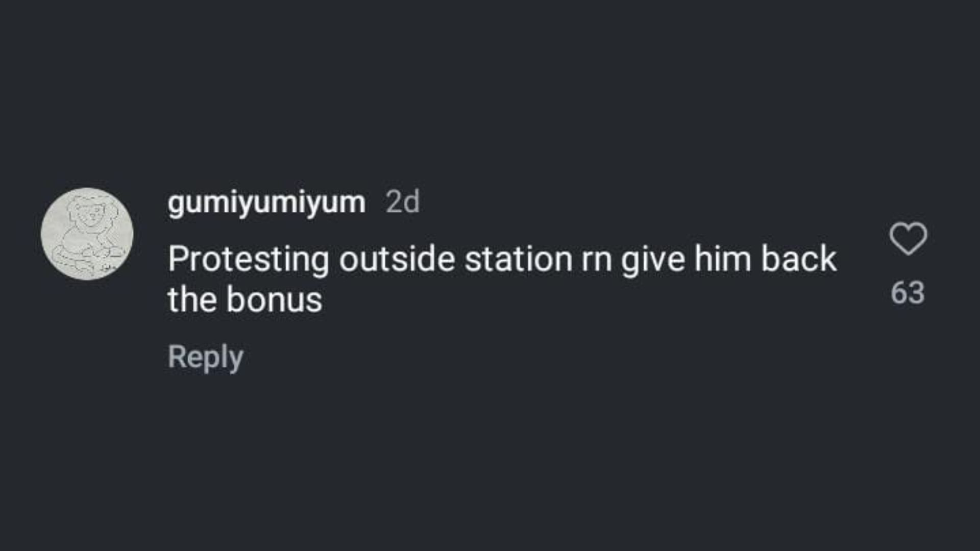Viewport: 980px width, 551px height.
Task: Open the lion sketch avatar
Action: click(x=87, y=234)
